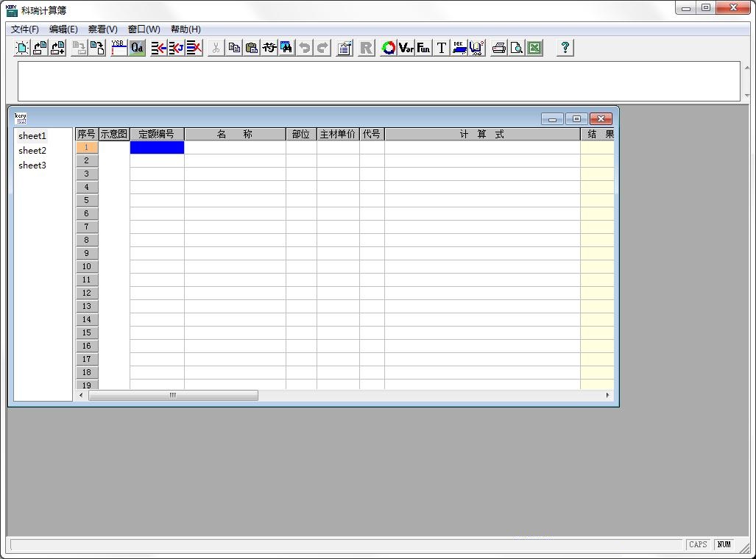This screenshot has width=756, height=559.
Task: Open the 察看(V) menu
Action: (102, 29)
